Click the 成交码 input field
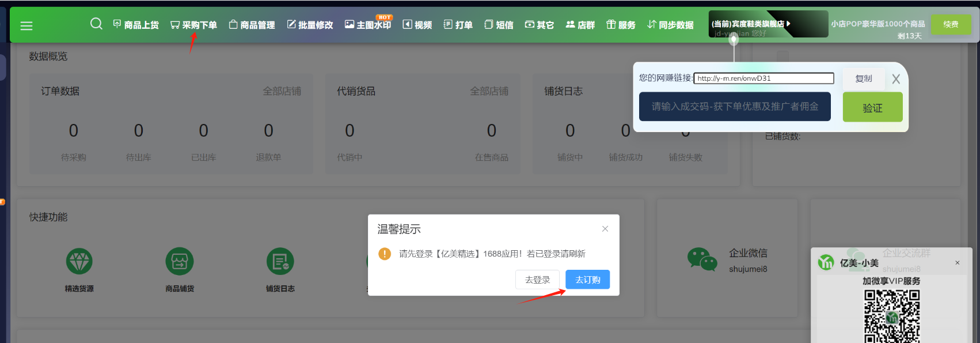980x343 pixels. pos(735,107)
